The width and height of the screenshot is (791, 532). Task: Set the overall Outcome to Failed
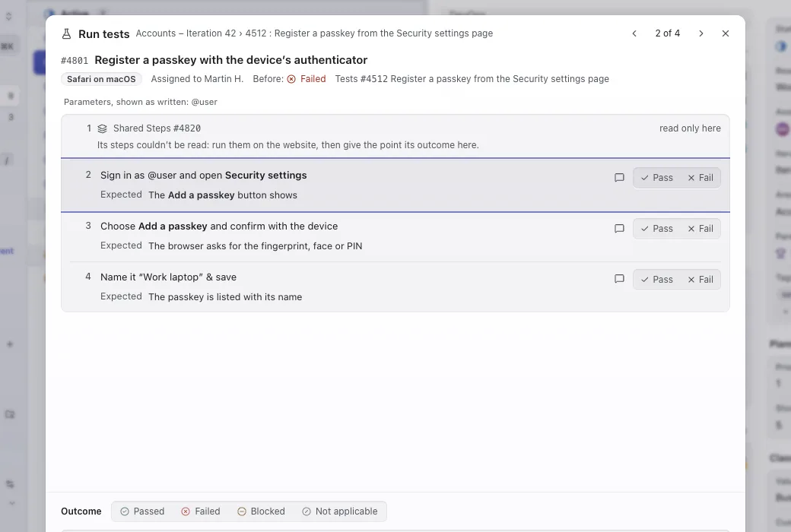[200, 511]
